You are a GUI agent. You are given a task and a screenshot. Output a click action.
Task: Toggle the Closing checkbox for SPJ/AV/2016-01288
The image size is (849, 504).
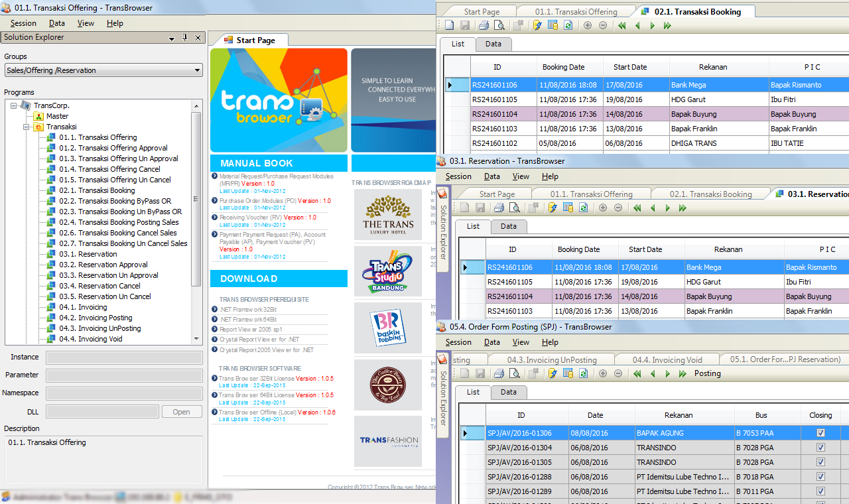[x=820, y=477]
